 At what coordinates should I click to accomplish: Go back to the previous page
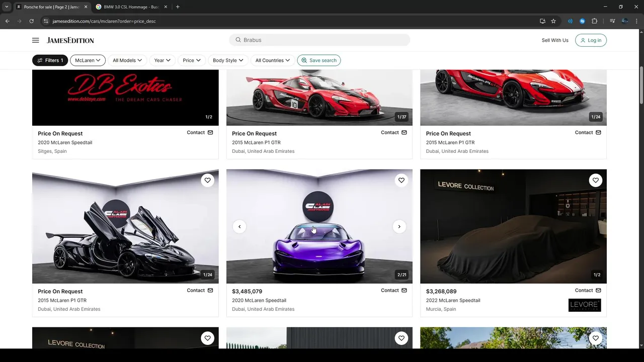point(7,21)
